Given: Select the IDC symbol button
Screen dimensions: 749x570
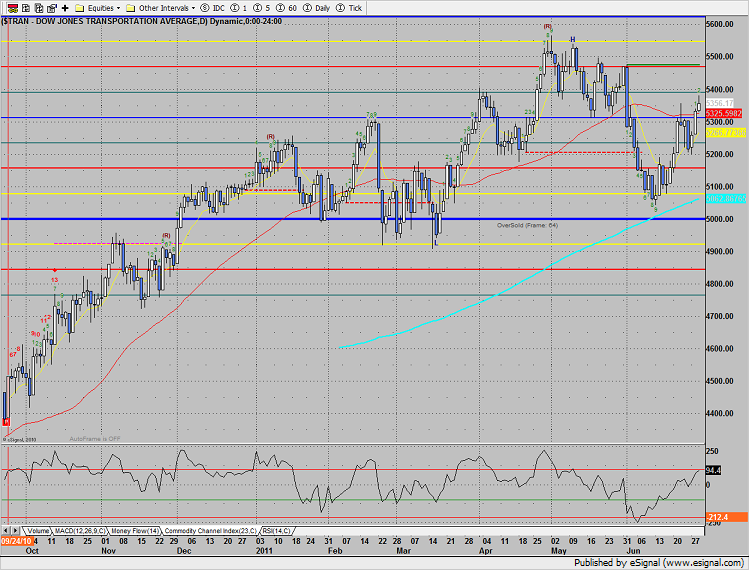Looking at the screenshot, I should 213,8.
